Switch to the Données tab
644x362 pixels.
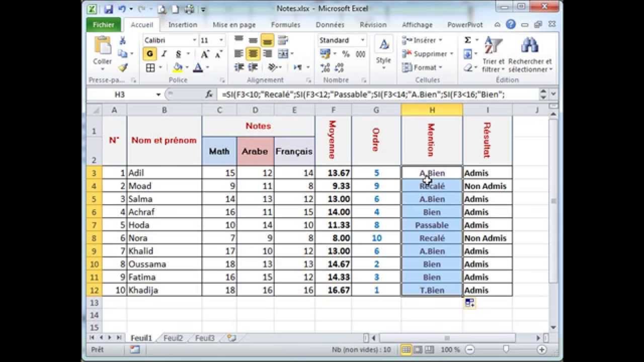330,25
